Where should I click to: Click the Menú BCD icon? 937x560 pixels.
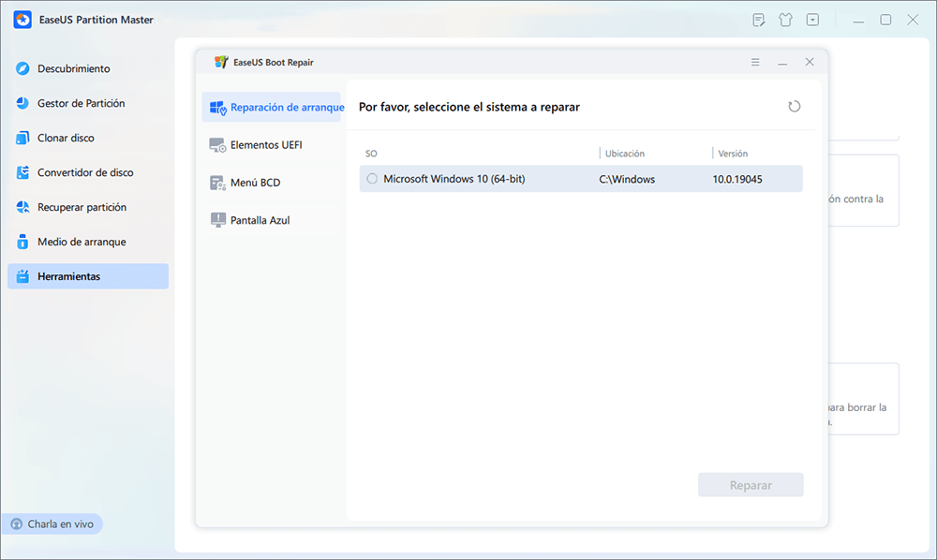tap(217, 183)
